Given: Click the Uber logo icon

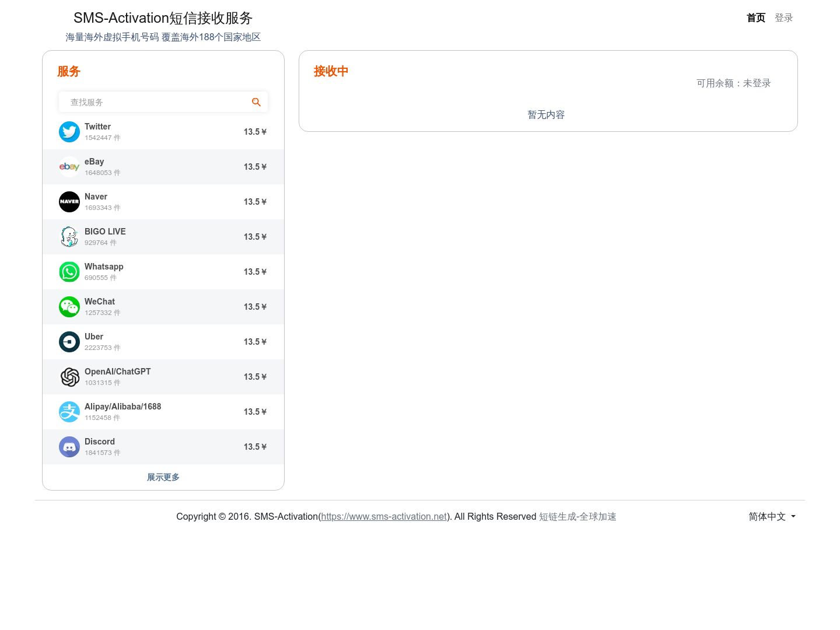Looking at the screenshot, I should tap(69, 342).
